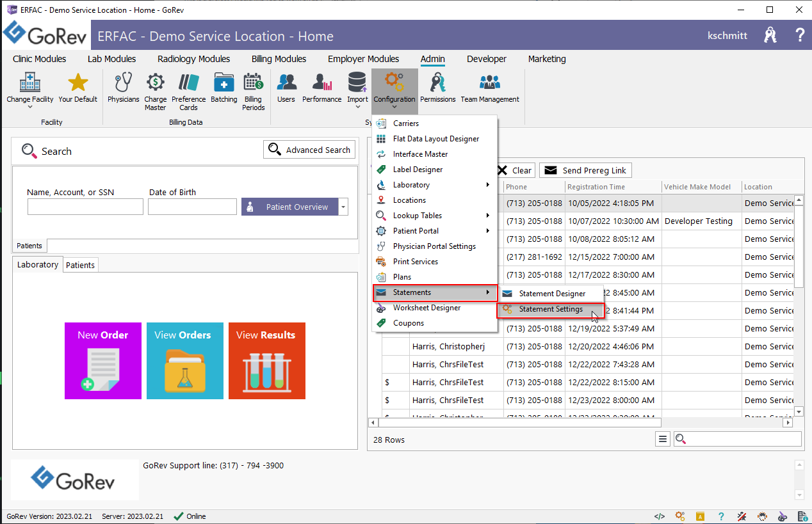Switch to Lab Modules tab
Screen dimensions: 812x524
point(112,59)
